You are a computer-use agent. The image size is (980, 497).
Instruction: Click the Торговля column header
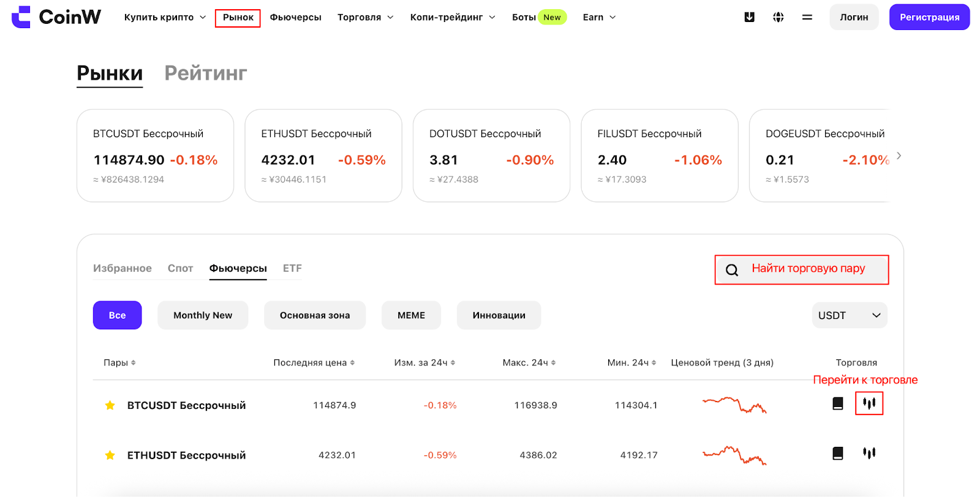point(856,363)
